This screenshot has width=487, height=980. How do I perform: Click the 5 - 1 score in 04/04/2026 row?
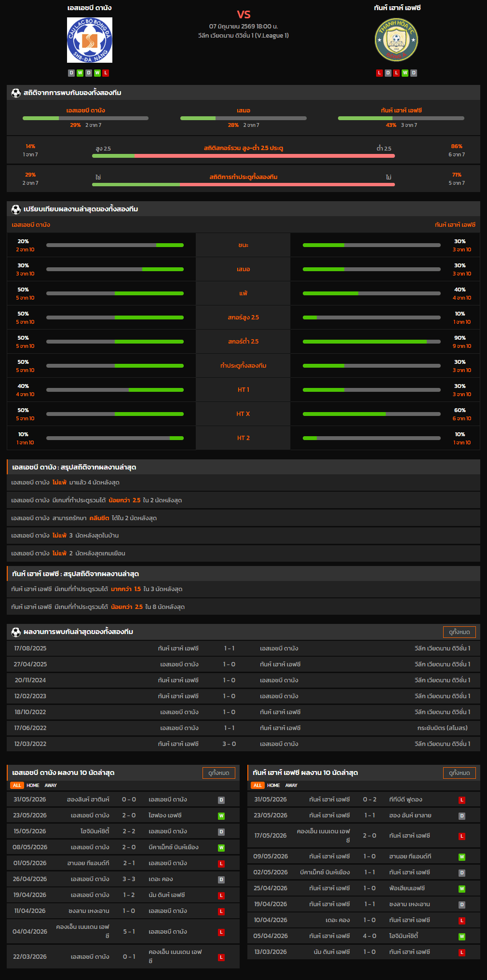point(129,932)
